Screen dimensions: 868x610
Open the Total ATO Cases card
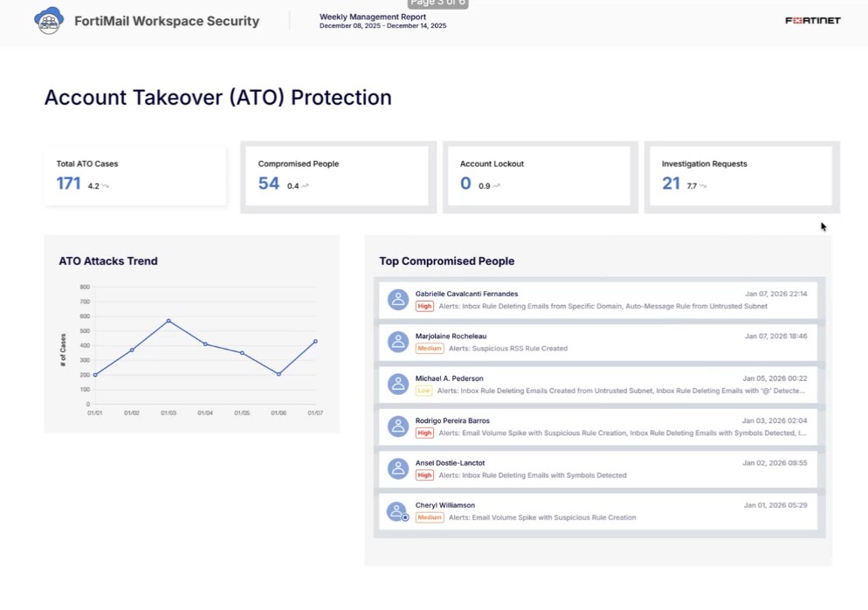click(134, 176)
